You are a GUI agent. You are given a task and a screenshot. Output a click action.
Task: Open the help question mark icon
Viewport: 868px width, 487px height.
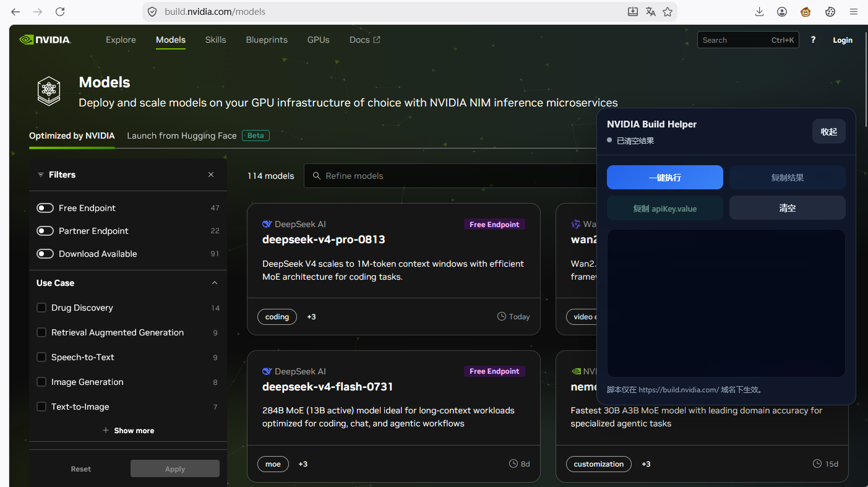[813, 40]
